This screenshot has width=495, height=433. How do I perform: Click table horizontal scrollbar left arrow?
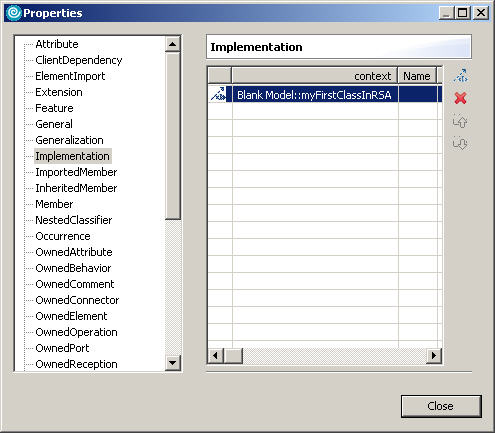215,355
